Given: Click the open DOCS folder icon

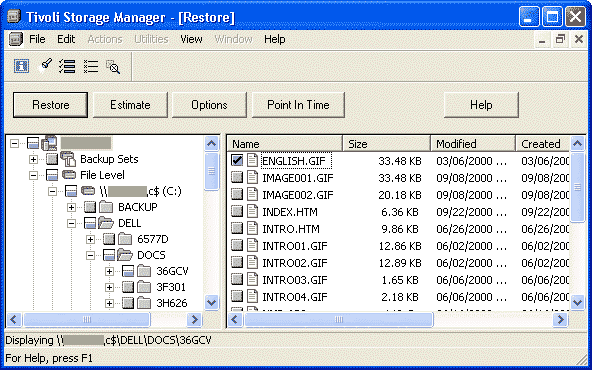Looking at the screenshot, I should (125, 255).
